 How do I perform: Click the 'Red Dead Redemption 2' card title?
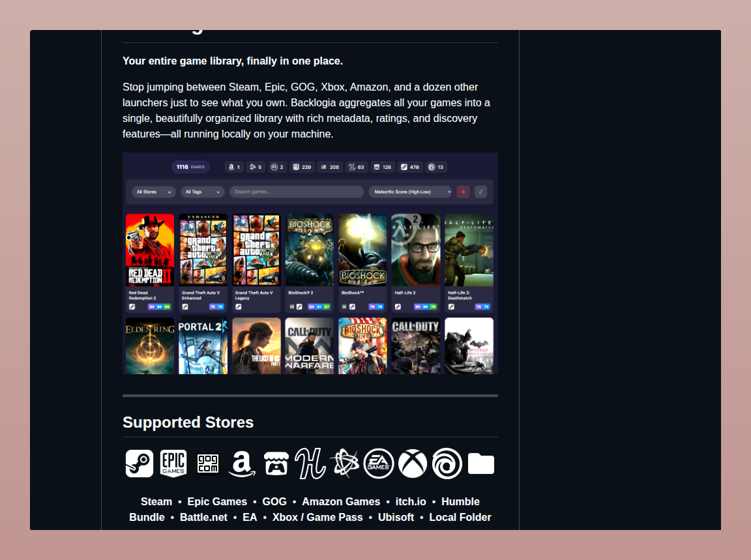(142, 295)
